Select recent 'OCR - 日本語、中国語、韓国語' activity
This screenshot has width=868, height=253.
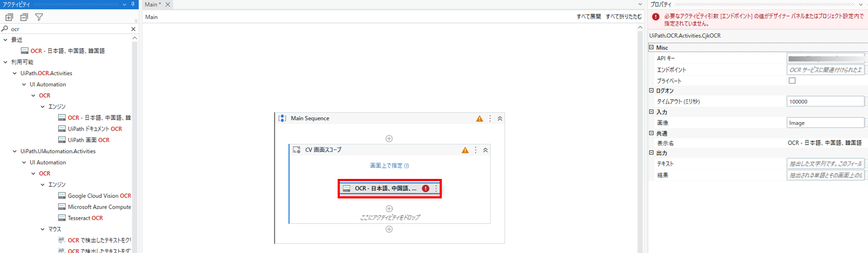pyautogui.click(x=68, y=51)
